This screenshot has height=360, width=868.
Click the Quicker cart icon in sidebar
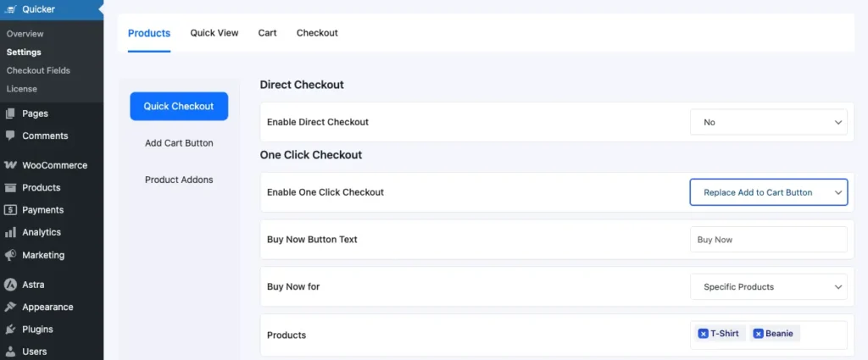pos(10,11)
